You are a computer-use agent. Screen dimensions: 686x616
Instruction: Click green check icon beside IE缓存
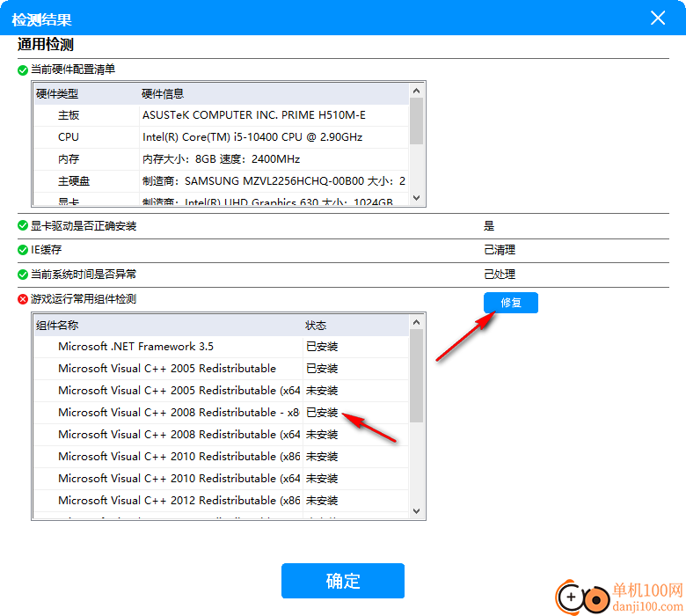23,250
